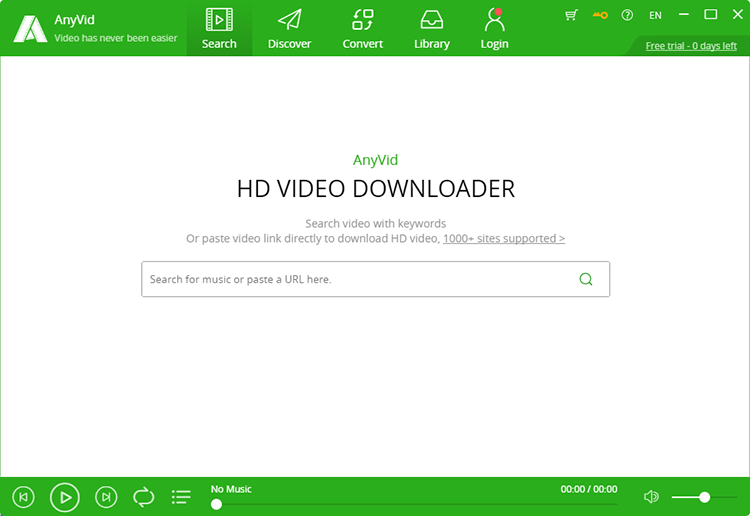Mute the speaker volume icon
This screenshot has height=516, width=750.
[x=651, y=497]
